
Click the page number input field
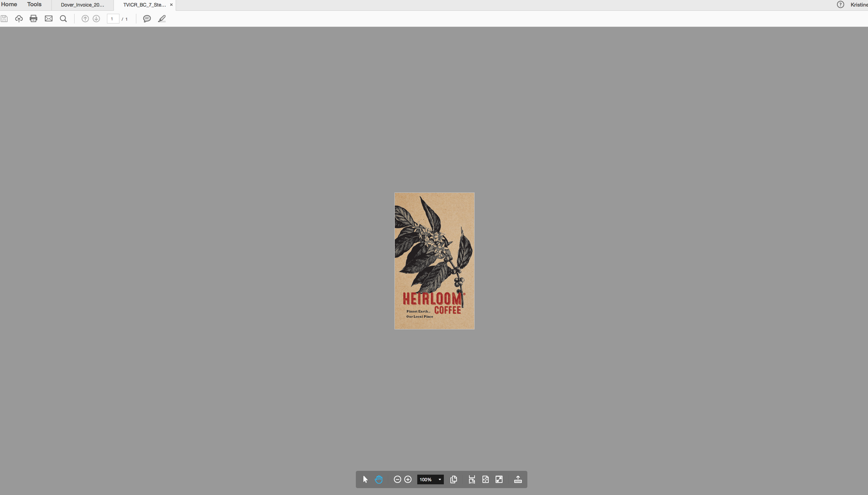point(113,19)
